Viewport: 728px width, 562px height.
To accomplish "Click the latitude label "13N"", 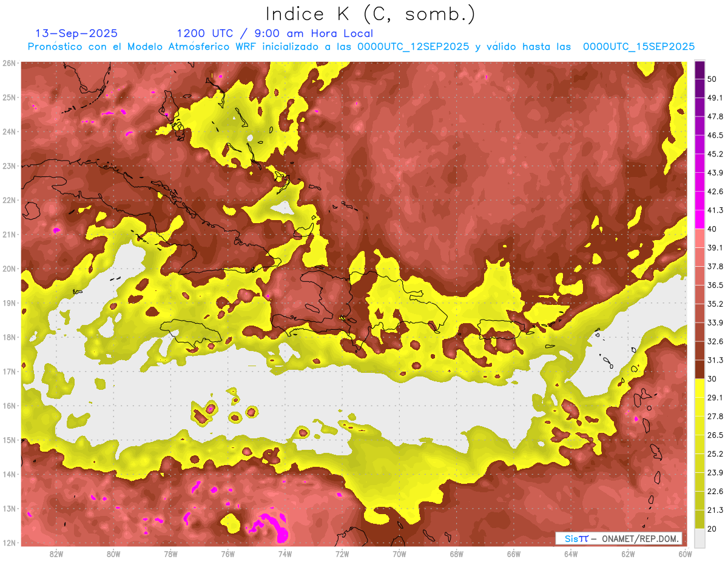I will coord(8,509).
